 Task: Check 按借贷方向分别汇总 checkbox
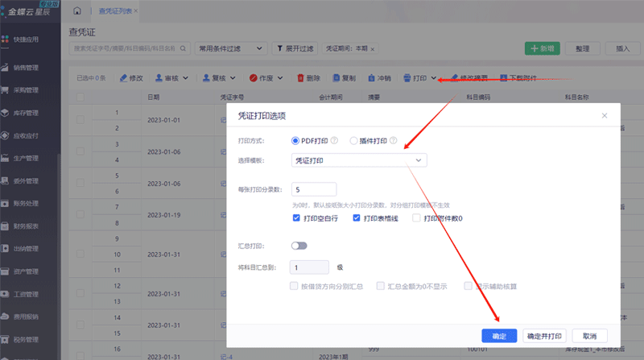[294, 286]
